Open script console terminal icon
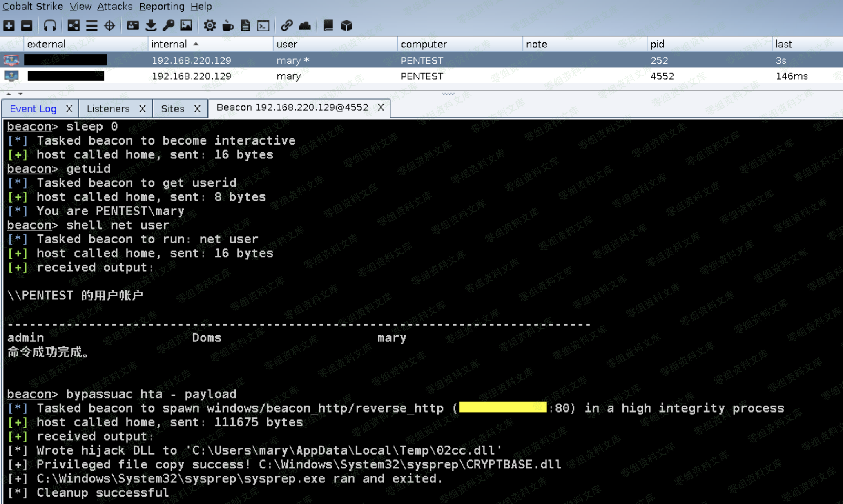This screenshot has width=843, height=504. pos(263,26)
